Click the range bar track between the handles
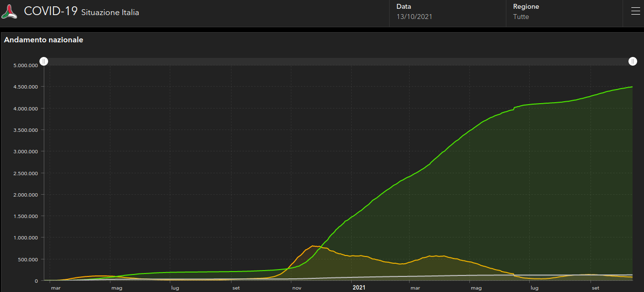This screenshot has height=292, width=644. click(338, 61)
